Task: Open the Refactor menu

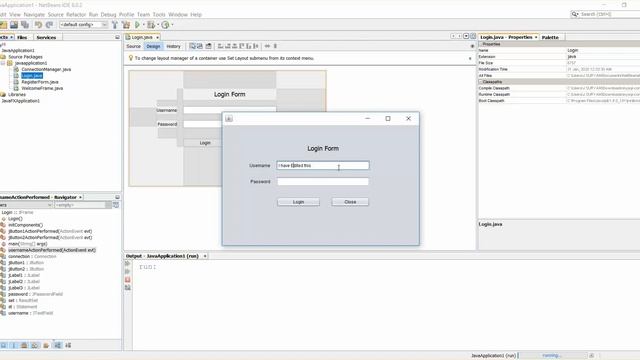Action: tap(76, 14)
